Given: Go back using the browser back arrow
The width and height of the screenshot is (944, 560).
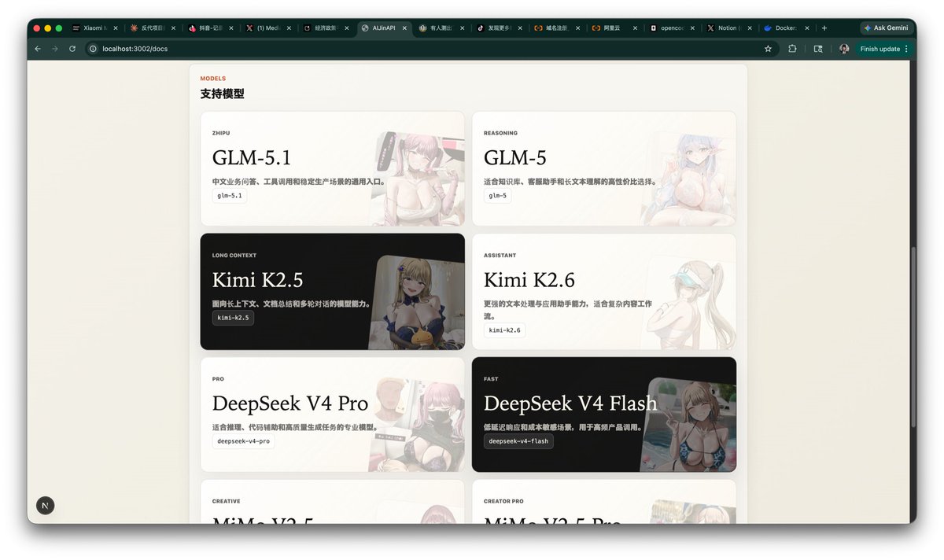Looking at the screenshot, I should pos(38,49).
